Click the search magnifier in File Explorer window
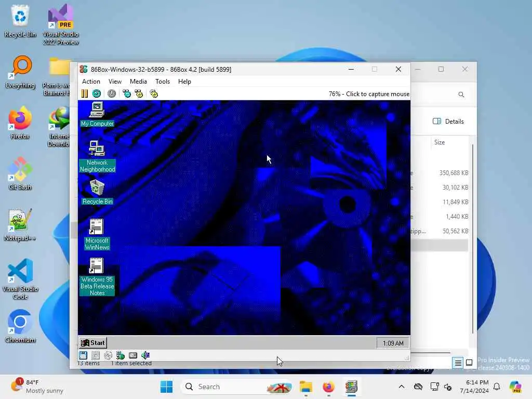This screenshot has width=532, height=399. [461, 95]
